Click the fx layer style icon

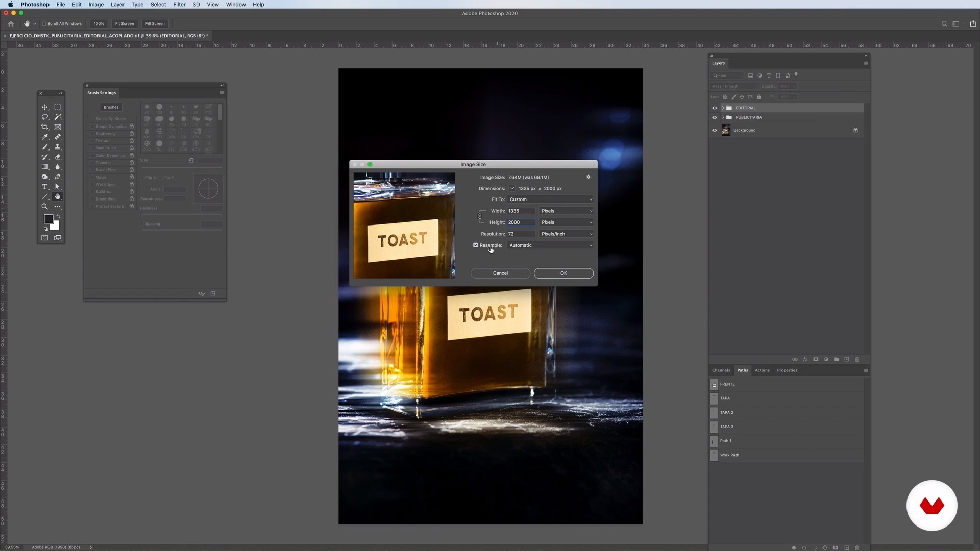805,359
